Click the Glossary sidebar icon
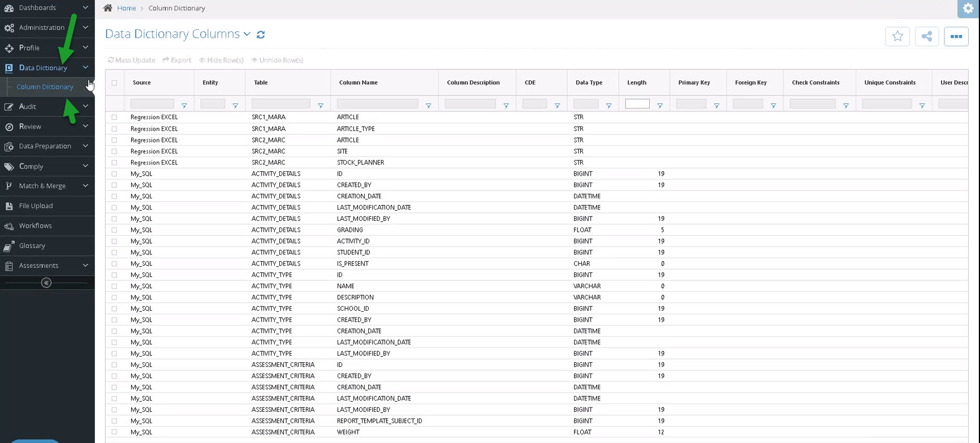This screenshot has height=443, width=980. 9,246
